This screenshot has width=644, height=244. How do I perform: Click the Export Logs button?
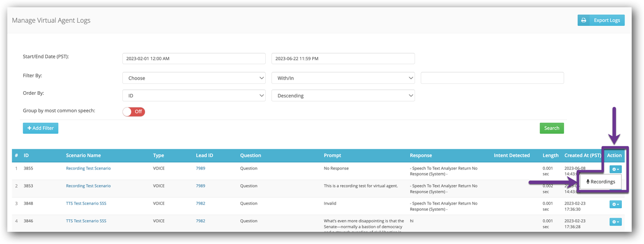click(601, 21)
